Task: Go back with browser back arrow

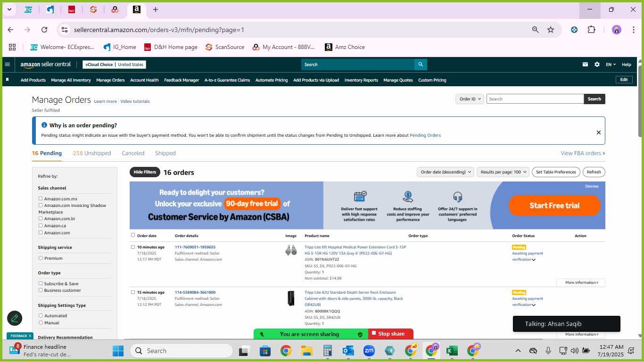Action: [10, 30]
